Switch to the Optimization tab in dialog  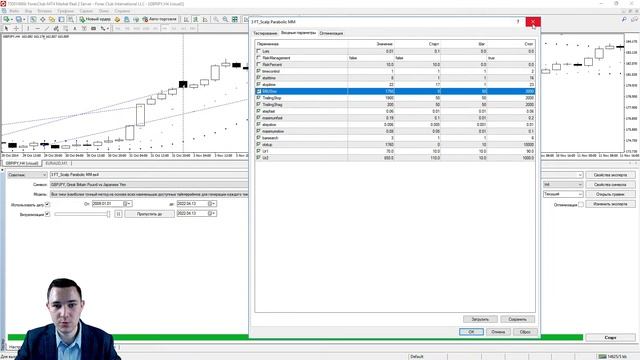click(331, 33)
